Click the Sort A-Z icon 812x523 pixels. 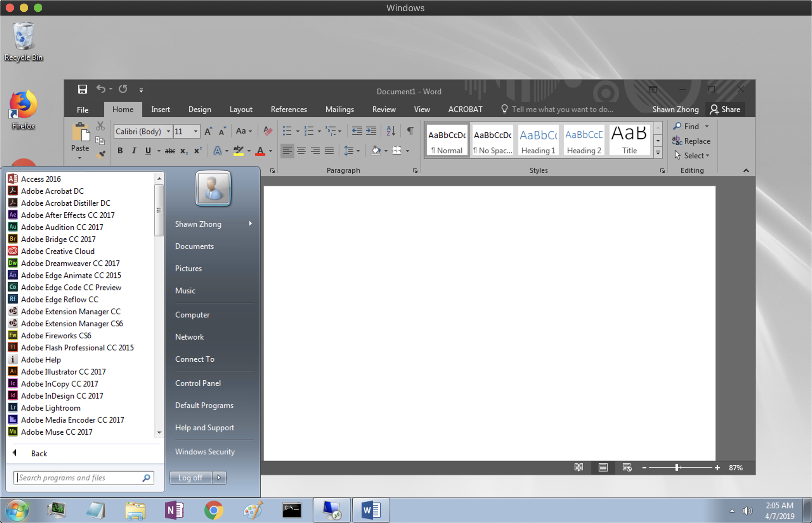tap(391, 131)
